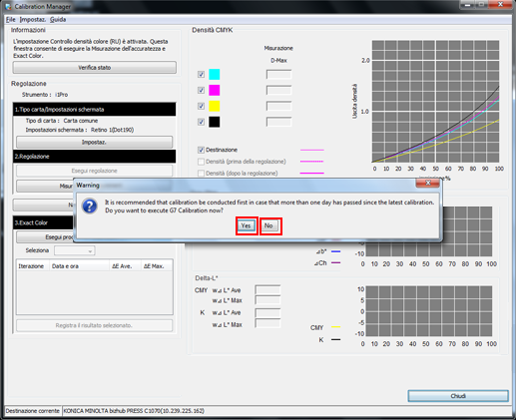The height and width of the screenshot is (420, 516).
Task: Toggle the yellow density checkbox
Action: (x=201, y=106)
